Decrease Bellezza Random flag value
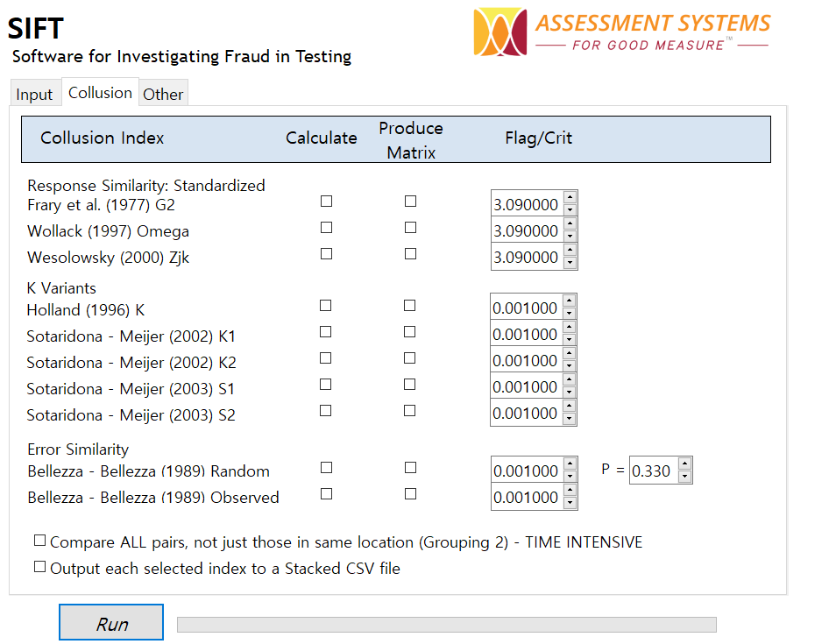Image resolution: width=836 pixels, height=644 pixels. tap(570, 477)
